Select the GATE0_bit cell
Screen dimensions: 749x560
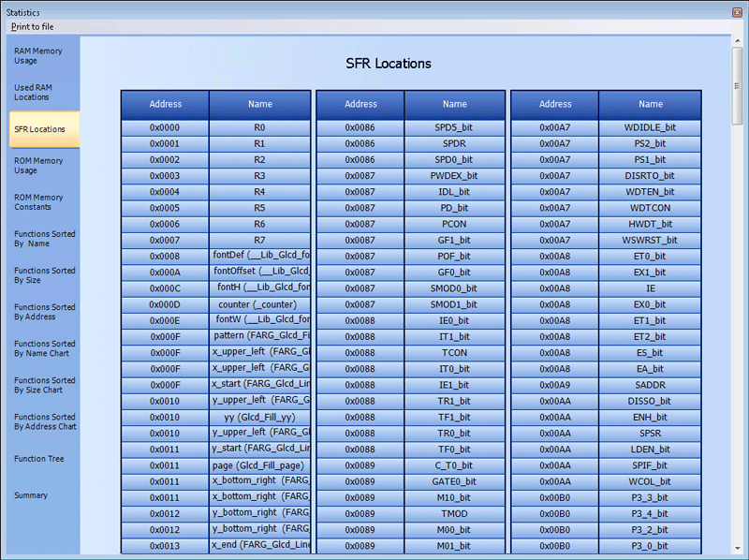coord(454,481)
